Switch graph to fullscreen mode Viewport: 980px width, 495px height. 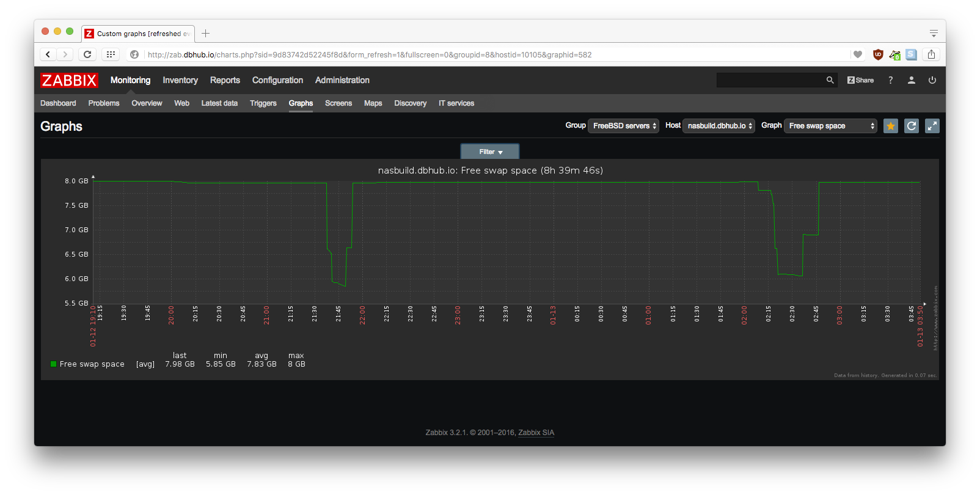pos(932,126)
